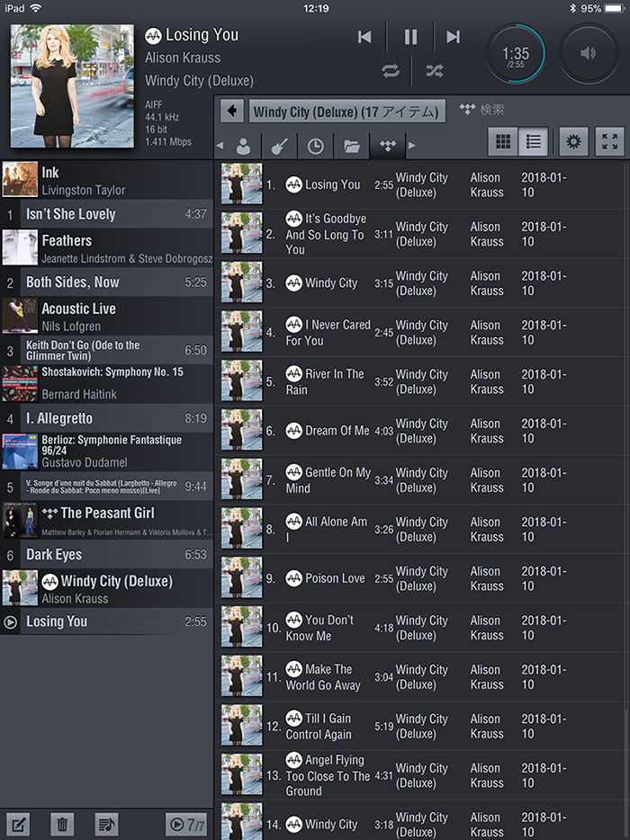Image resolution: width=630 pixels, height=840 pixels.
Task: Open the playlist edit tool
Action: 18,824
